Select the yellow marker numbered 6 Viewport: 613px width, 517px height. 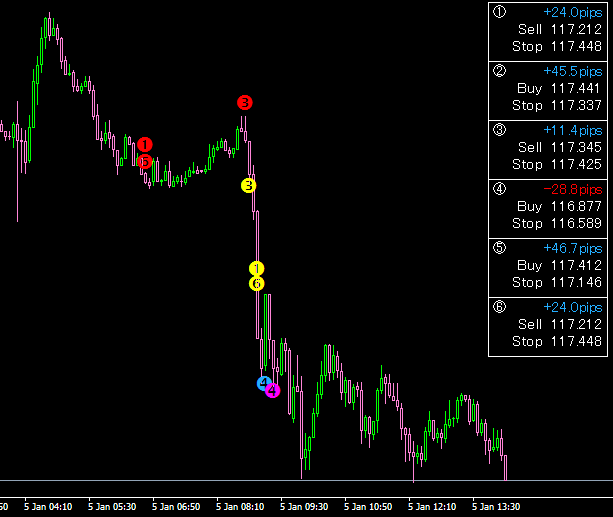tap(257, 283)
